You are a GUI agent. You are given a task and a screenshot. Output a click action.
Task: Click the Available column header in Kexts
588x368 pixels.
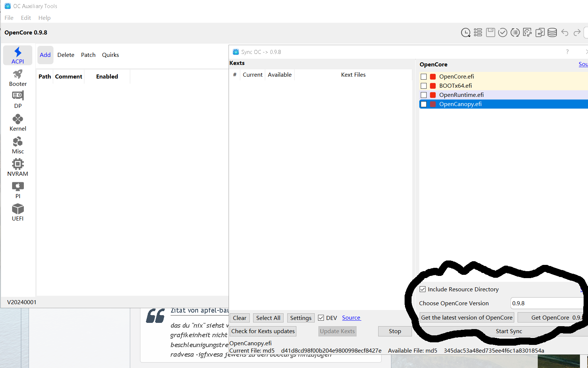tap(280, 74)
